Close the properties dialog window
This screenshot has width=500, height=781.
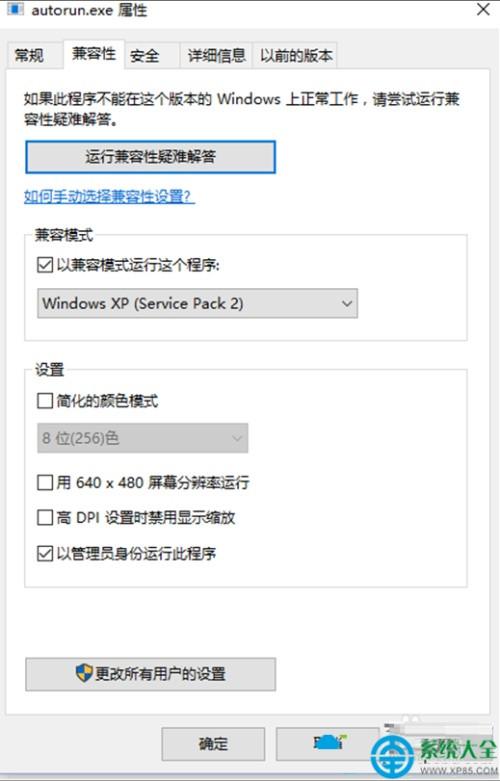tap(483, 9)
